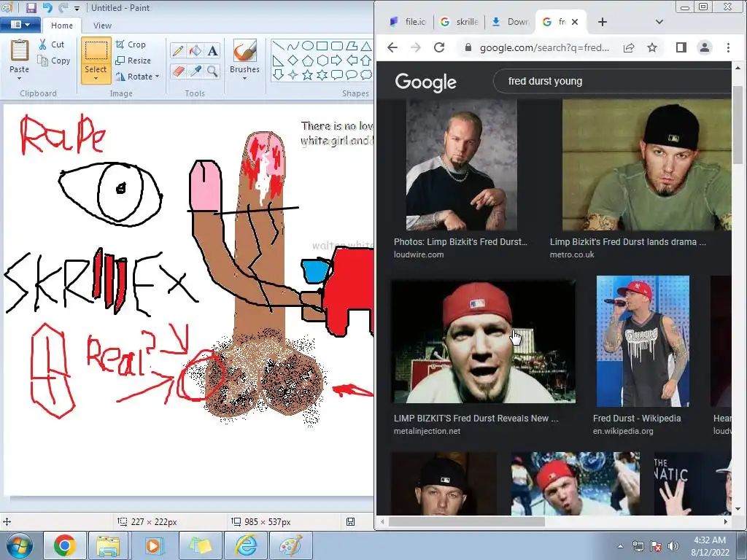
Task: Go back in Chrome
Action: (x=392, y=47)
